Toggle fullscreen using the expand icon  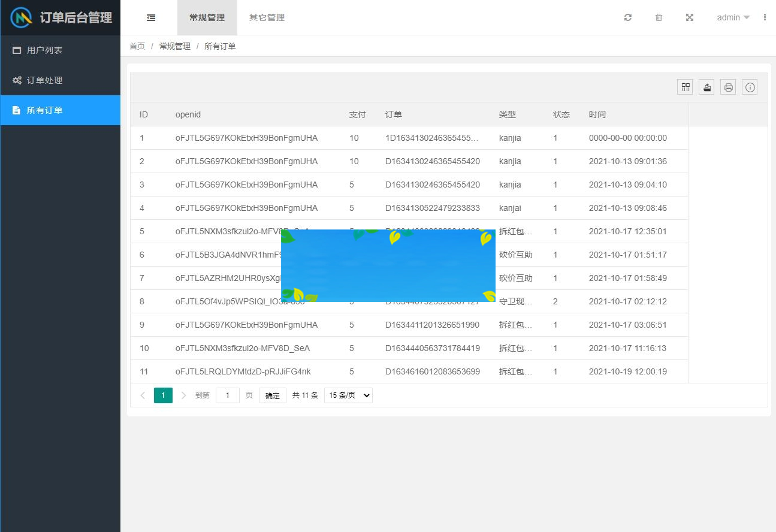(x=689, y=17)
